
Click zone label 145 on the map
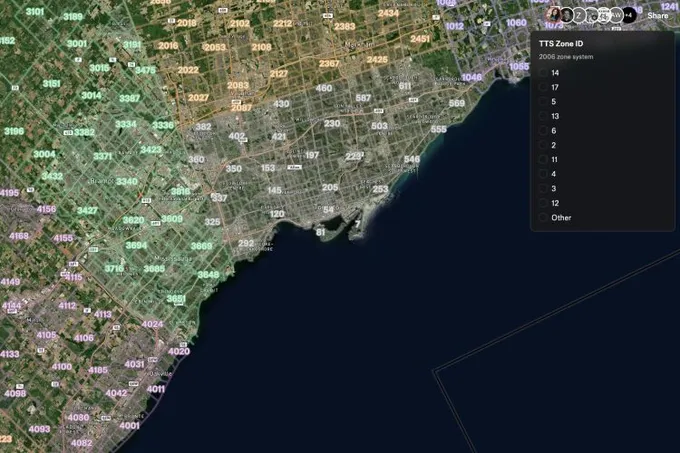275,190
